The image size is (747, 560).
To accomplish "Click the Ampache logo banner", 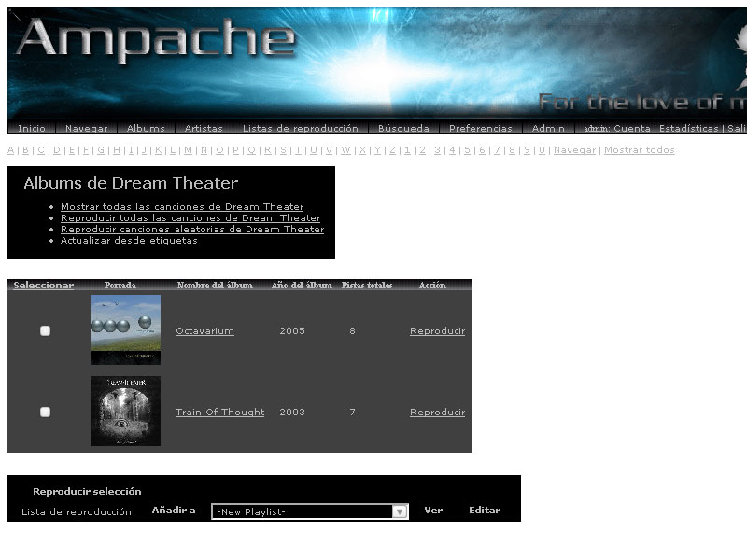I will coord(156,39).
